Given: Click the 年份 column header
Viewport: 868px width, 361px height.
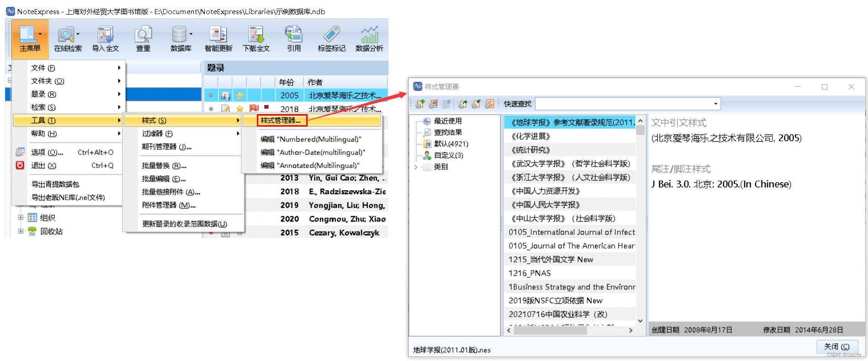Looking at the screenshot, I should pyautogui.click(x=289, y=82).
